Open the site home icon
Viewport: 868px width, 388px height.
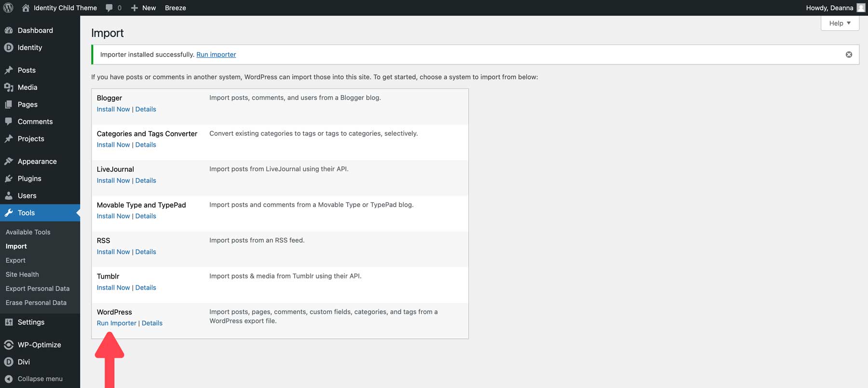pos(26,8)
